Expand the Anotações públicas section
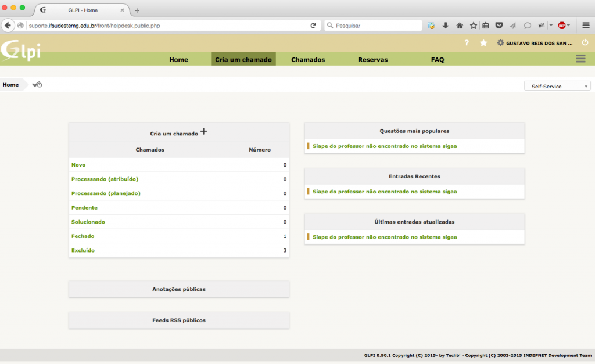Viewport: 595px width, 364px height. coord(179,289)
